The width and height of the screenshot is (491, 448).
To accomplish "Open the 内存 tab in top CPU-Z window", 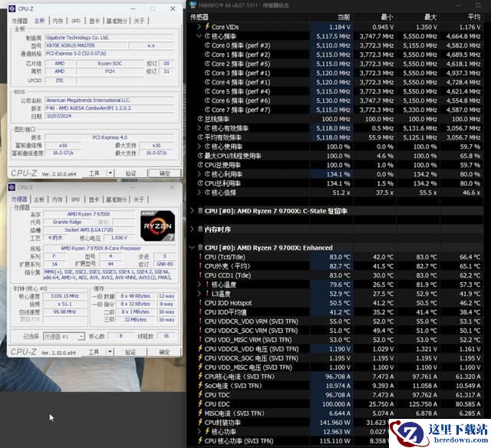I will tap(58, 21).
